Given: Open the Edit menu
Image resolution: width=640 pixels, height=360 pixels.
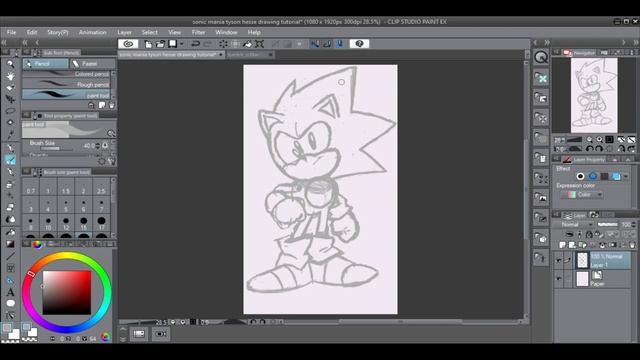Looking at the screenshot, I should pyautogui.click(x=32, y=32).
